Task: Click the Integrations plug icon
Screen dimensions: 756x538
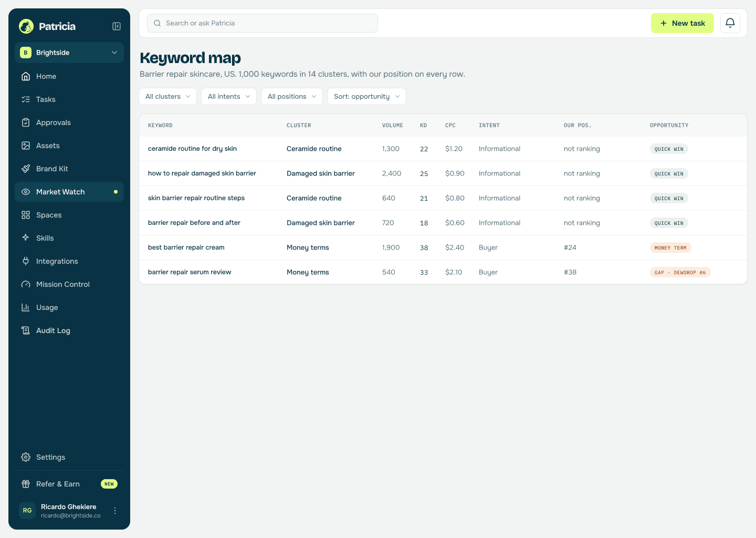Action: point(26,261)
